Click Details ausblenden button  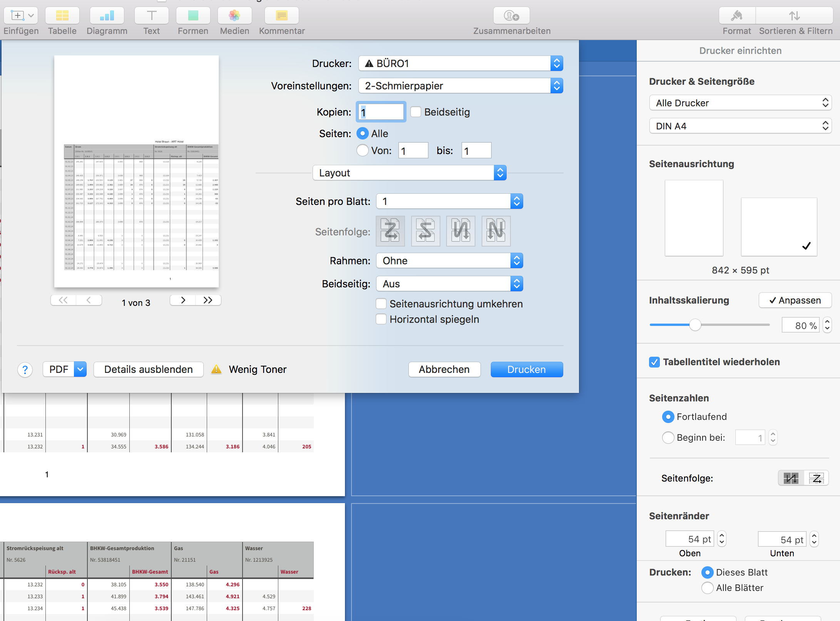[x=148, y=369]
